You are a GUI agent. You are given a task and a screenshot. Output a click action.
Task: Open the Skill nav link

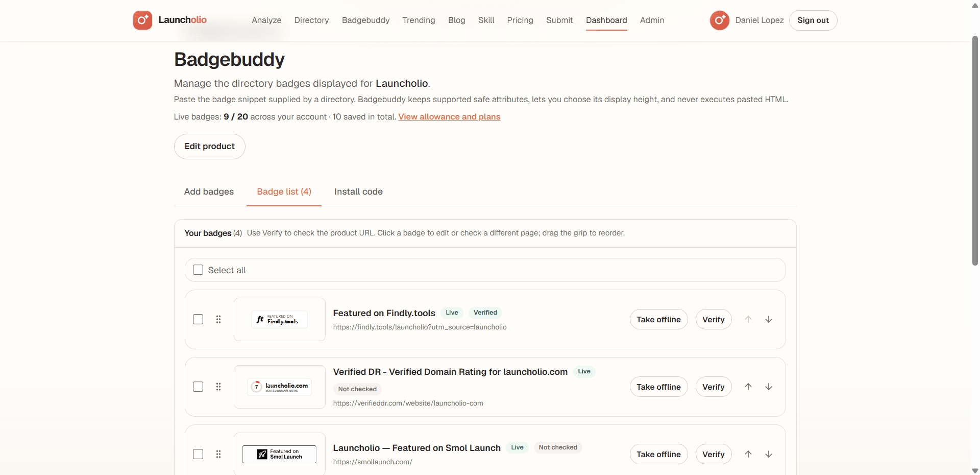tap(486, 20)
